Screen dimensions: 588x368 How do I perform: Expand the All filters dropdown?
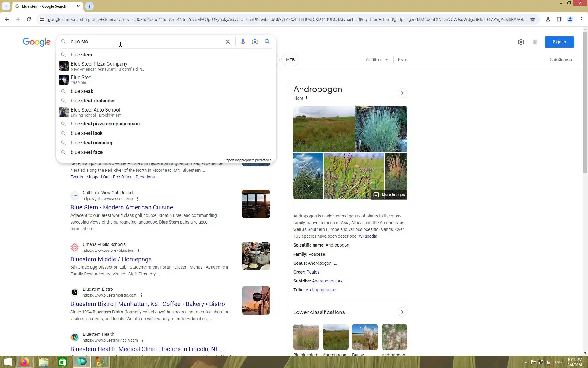click(x=376, y=60)
